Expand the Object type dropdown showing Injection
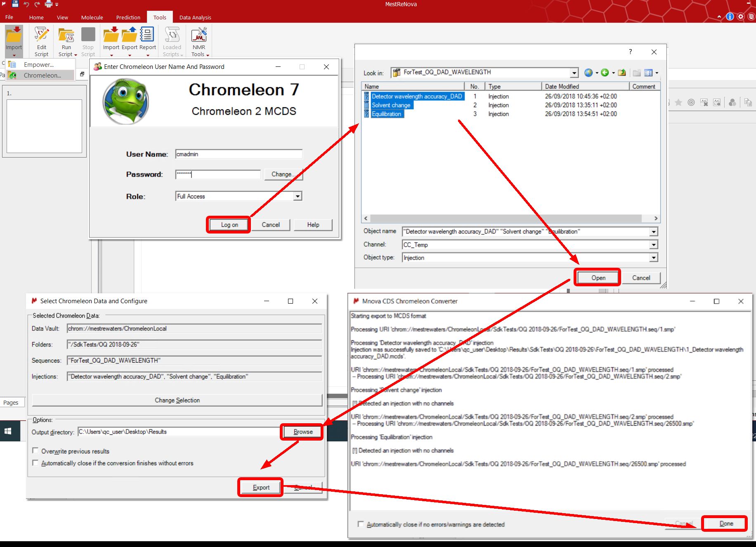The height and width of the screenshot is (547, 756). coord(653,258)
